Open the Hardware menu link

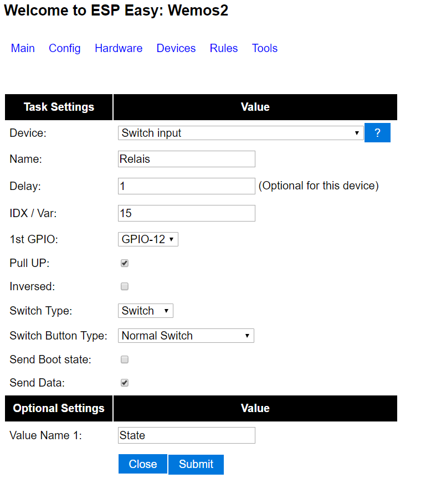coord(119,48)
